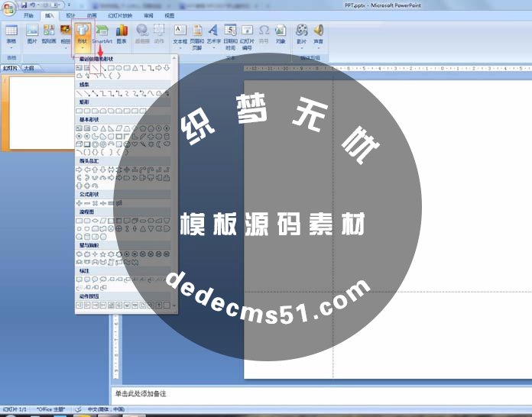
Task: Select the double arrow line under 线条
Action: coord(95,93)
